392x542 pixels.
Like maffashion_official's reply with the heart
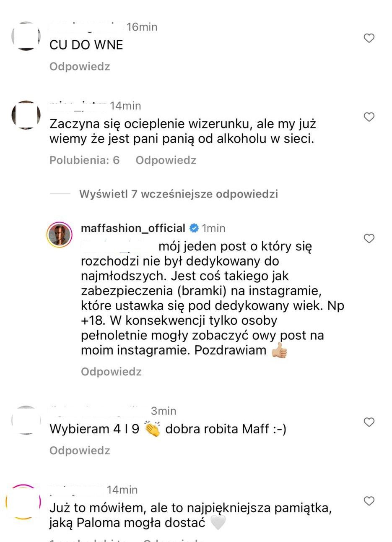pos(369,239)
